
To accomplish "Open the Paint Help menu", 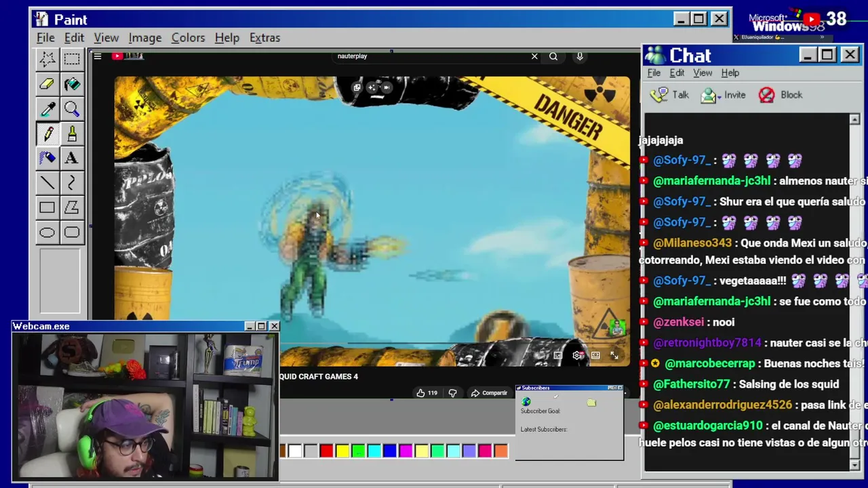I will 226,38.
